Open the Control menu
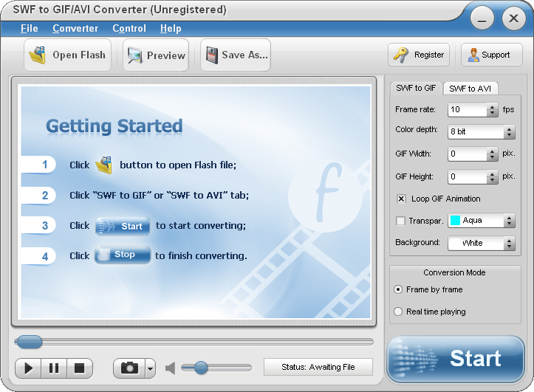The width and height of the screenshot is (534, 392). click(129, 29)
